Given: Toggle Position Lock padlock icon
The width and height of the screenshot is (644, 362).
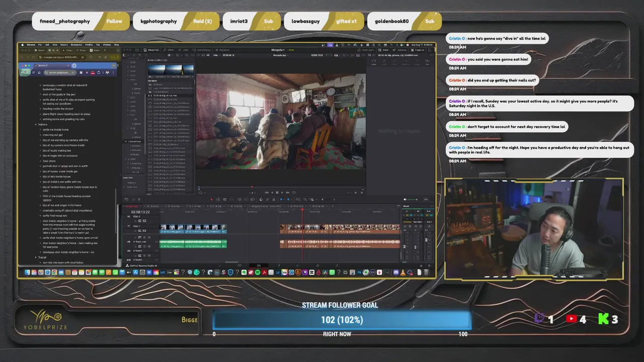Looking at the screenshot, I should coord(274,200).
